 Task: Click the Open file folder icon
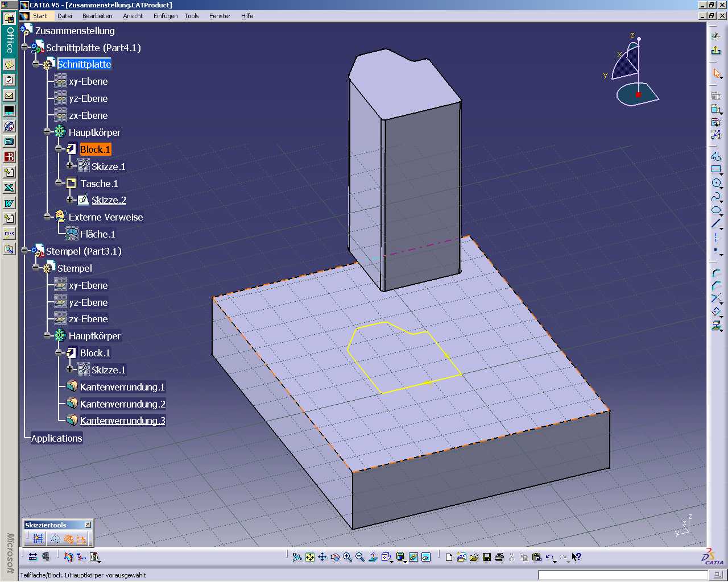(474, 557)
